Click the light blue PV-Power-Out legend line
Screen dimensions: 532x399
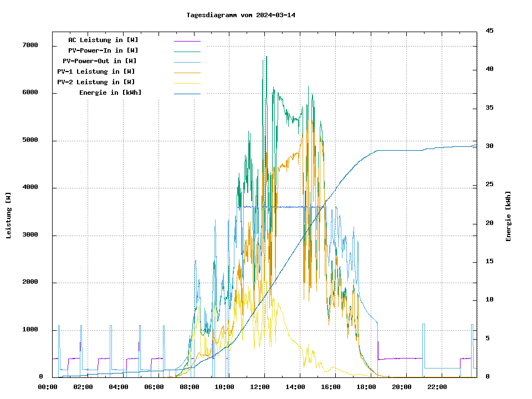click(x=187, y=62)
